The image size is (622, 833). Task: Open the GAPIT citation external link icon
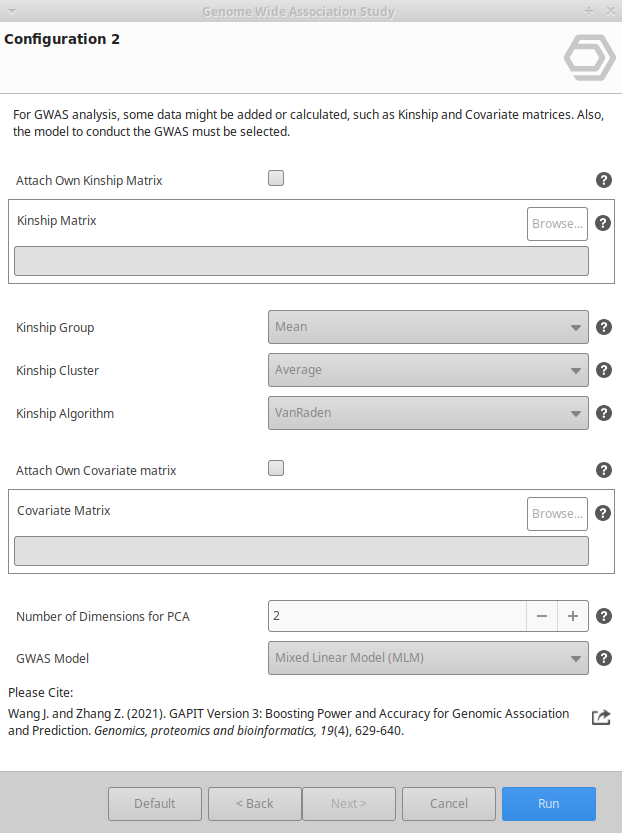tap(601, 717)
